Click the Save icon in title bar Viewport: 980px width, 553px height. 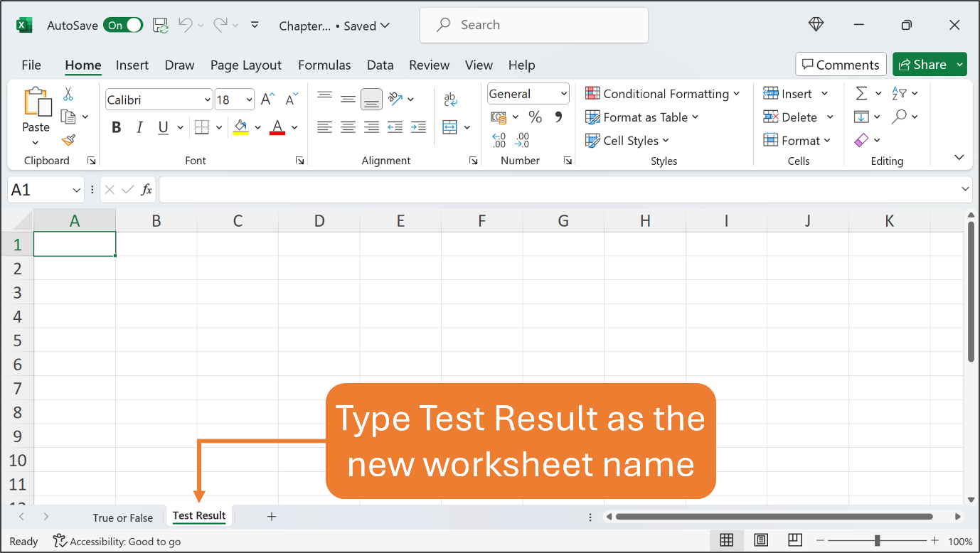tap(161, 26)
